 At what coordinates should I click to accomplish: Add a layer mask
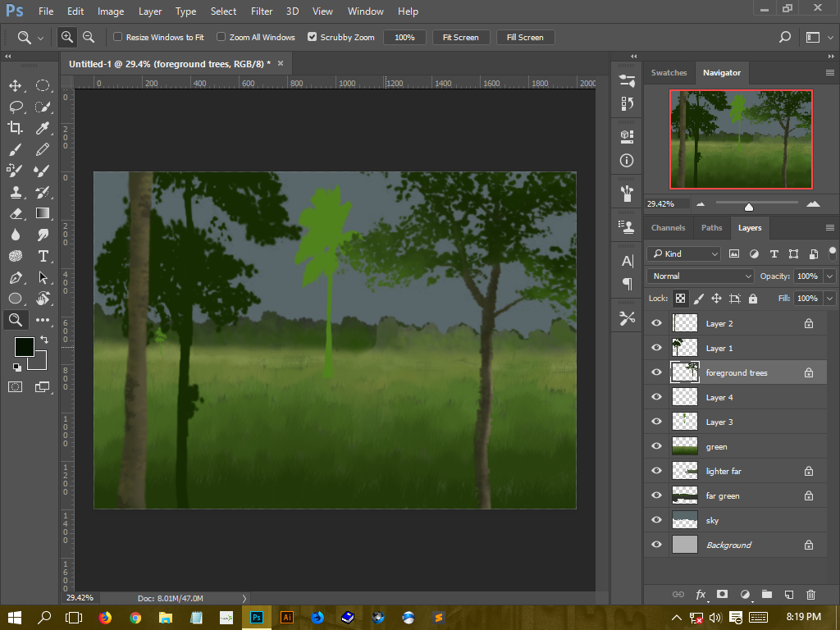(722, 594)
